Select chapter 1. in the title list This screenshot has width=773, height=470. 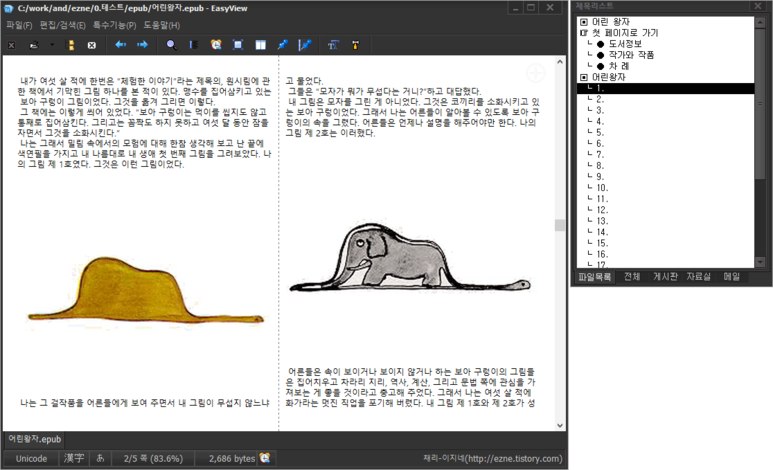click(x=666, y=88)
